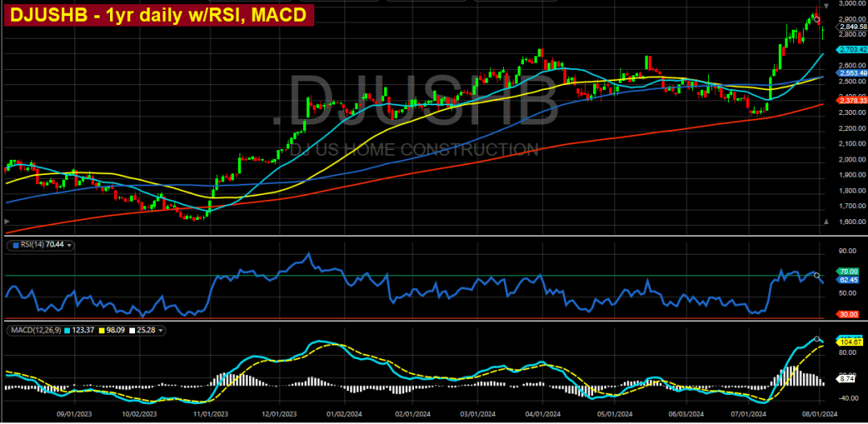The width and height of the screenshot is (868, 424).
Task: Click the right-pointing arrow on chart left edge
Action: click(x=6, y=221)
